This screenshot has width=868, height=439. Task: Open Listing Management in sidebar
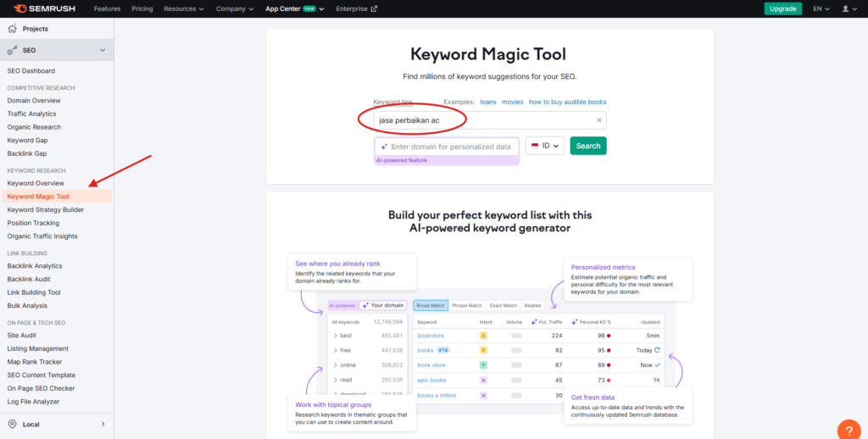point(37,349)
